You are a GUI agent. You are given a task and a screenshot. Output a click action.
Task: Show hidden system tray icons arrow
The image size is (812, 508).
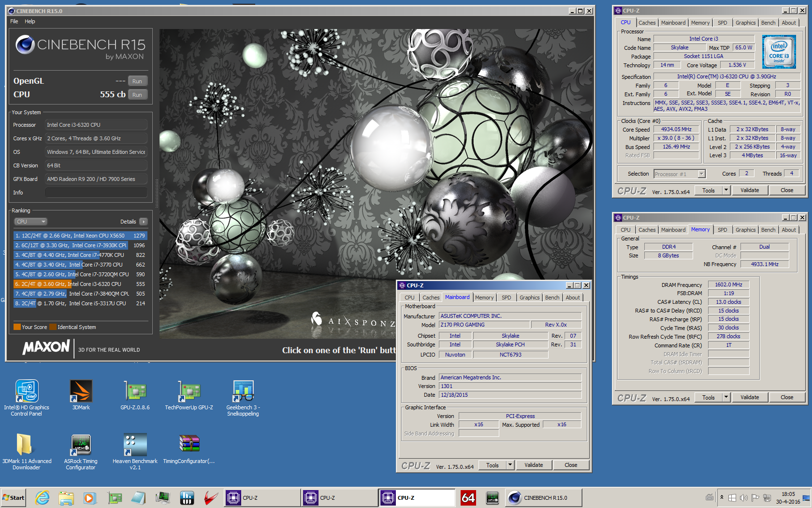722,497
